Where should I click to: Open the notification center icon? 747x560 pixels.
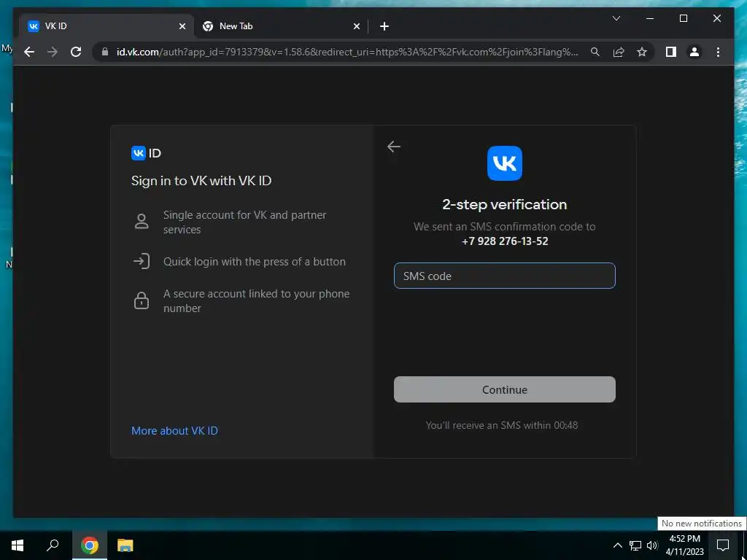723,545
